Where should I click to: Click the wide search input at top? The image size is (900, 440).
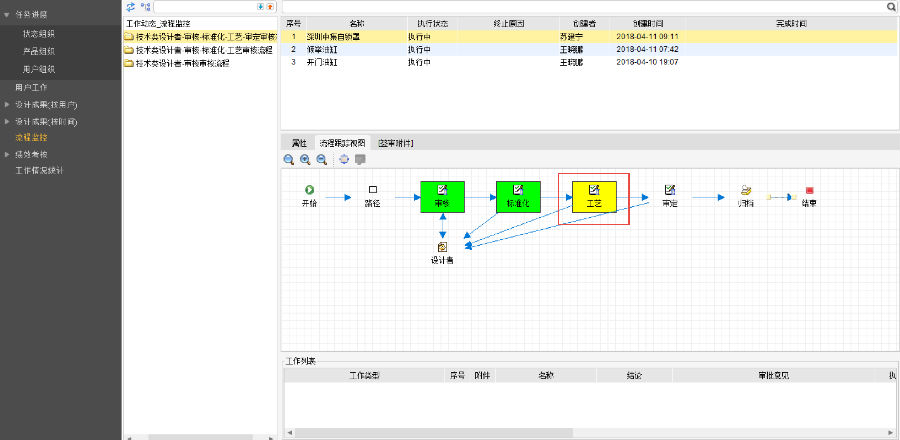pos(584,6)
